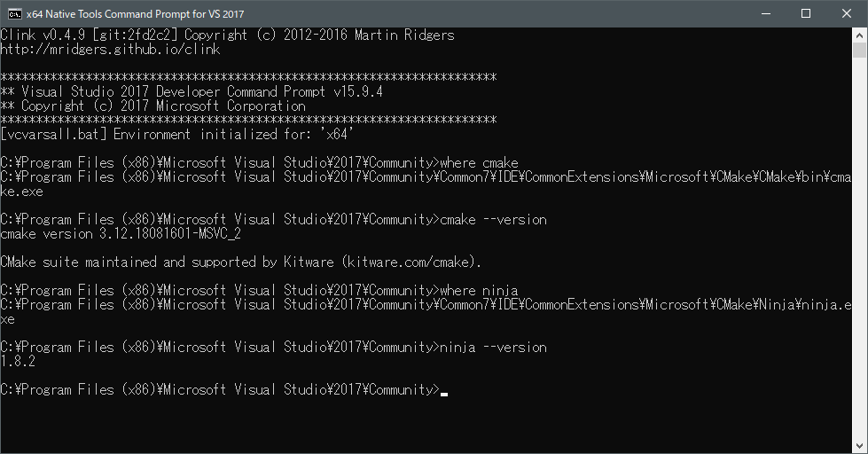Minimize the x64 Native Tools Command Prompt window
The image size is (868, 454).
point(766,14)
